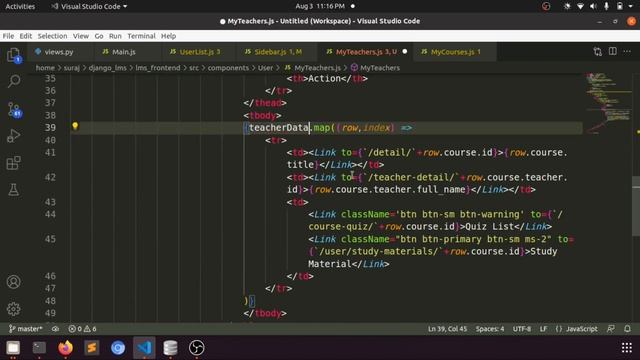Viewport: 640px width, 360px height.
Task: Click the lms_frontend breadcrumb segment
Action: [158, 68]
